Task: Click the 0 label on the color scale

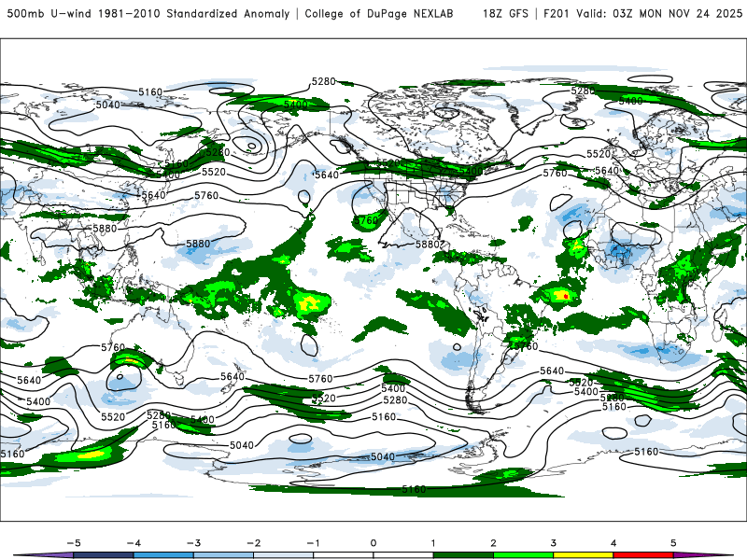Action: pos(373,543)
